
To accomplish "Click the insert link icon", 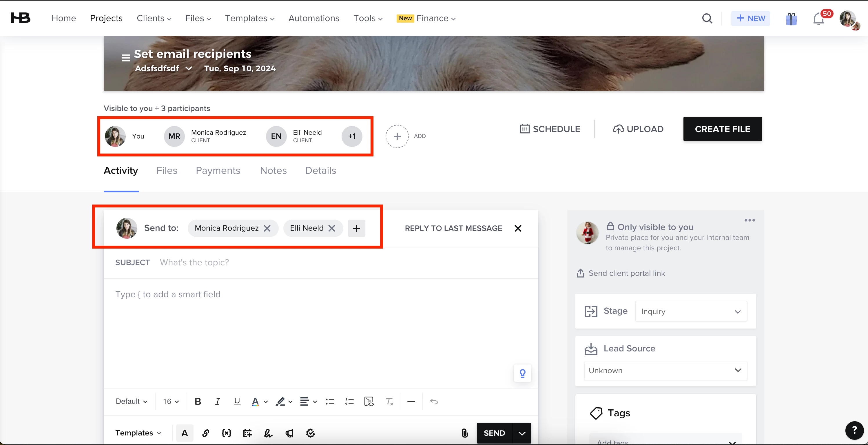I will [205, 433].
